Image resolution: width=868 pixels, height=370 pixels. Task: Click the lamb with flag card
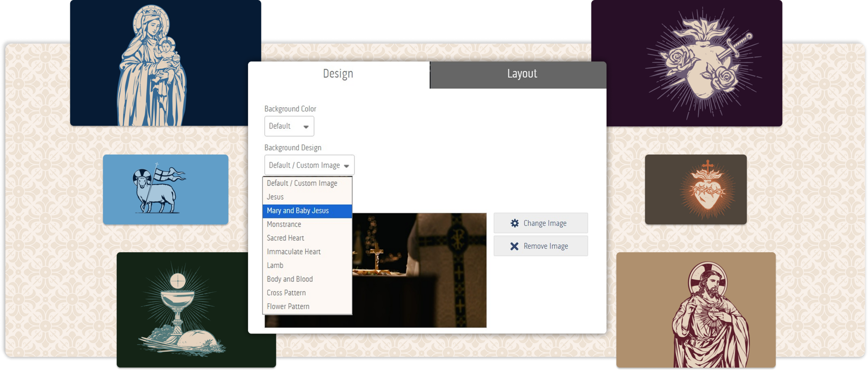(x=165, y=189)
